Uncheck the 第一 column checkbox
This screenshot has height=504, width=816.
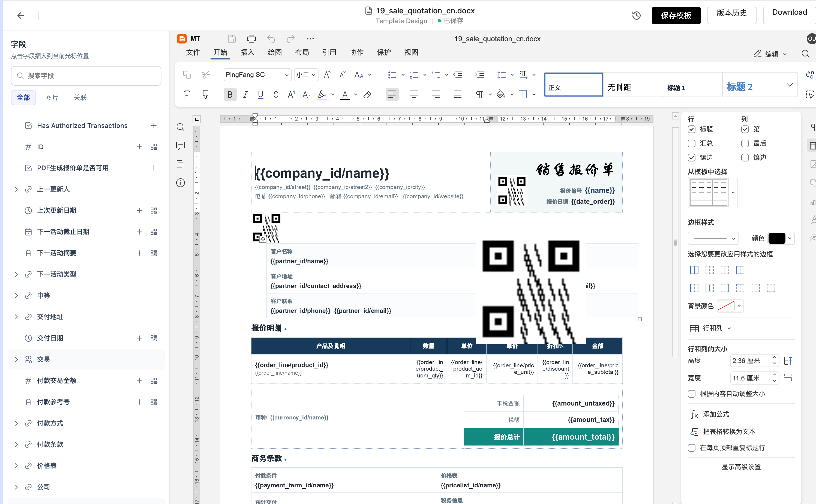tap(745, 129)
